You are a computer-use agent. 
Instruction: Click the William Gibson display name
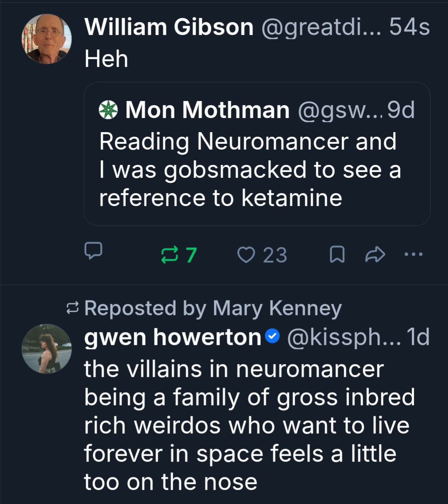click(169, 27)
